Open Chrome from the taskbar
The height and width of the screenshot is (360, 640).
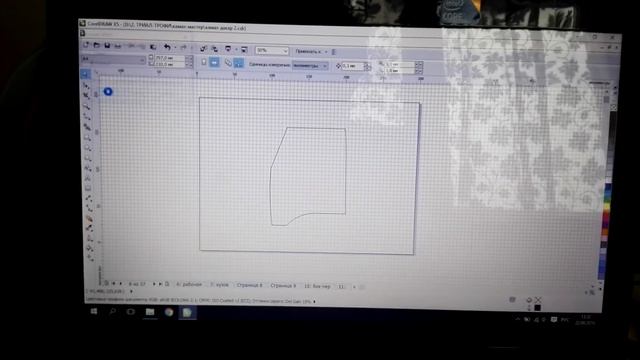tap(169, 312)
